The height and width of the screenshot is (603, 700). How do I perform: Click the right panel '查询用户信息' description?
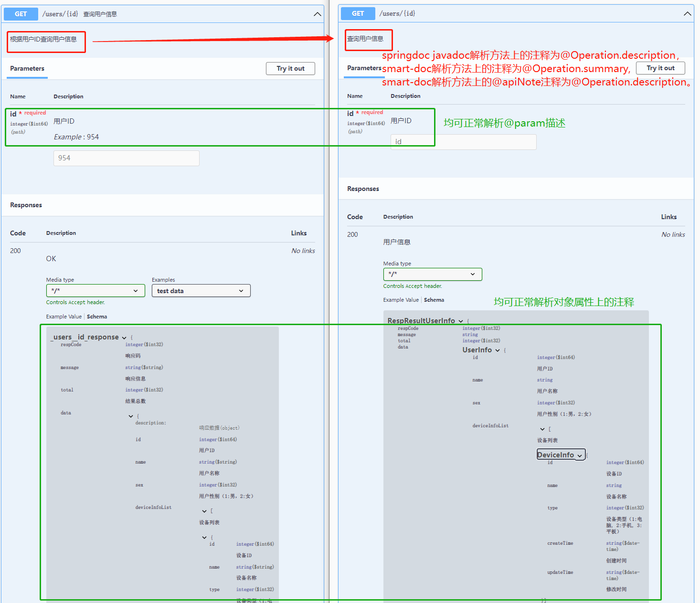365,39
